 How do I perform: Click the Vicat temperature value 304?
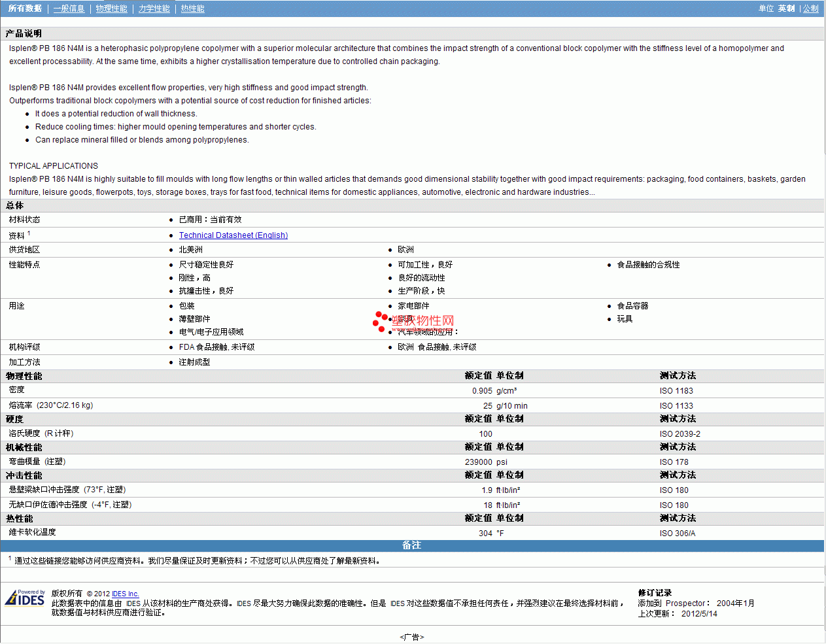click(x=485, y=534)
